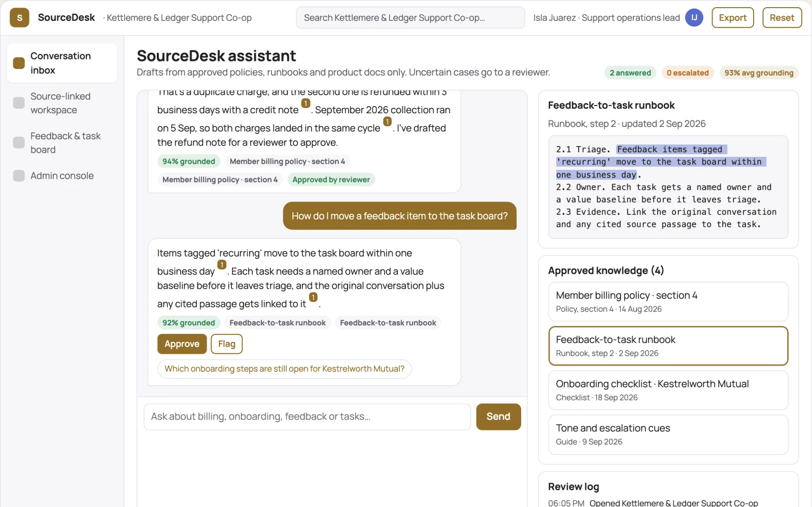
Task: Open Member billing policy section 4 card
Action: click(x=668, y=302)
